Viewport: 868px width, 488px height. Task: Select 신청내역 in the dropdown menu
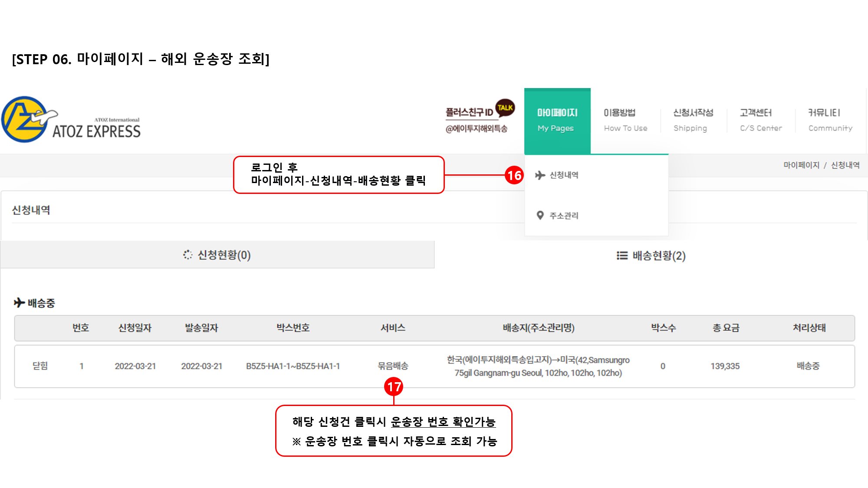pos(564,175)
